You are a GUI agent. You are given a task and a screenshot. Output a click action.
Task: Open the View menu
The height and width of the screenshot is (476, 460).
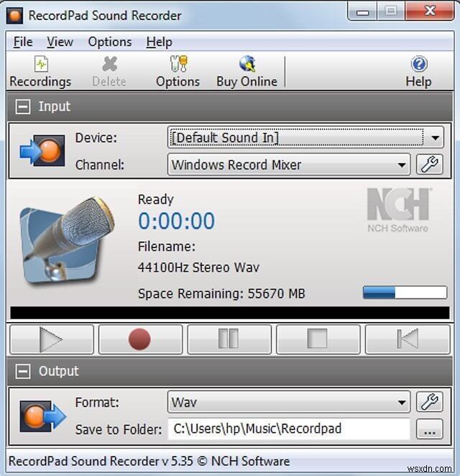(60, 42)
